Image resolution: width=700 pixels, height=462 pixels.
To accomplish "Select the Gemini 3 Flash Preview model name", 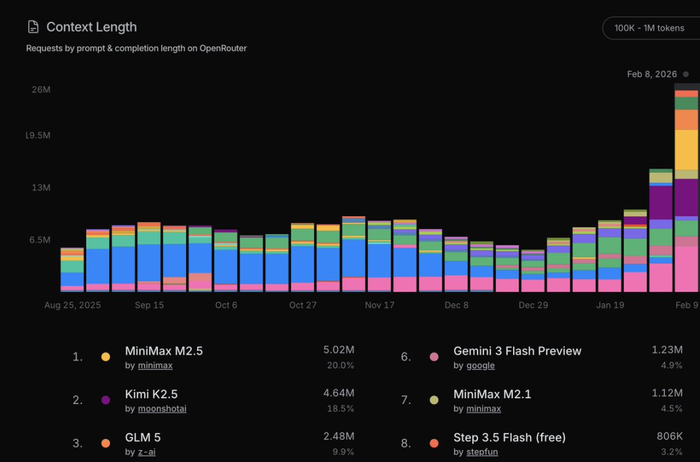I will click(517, 351).
